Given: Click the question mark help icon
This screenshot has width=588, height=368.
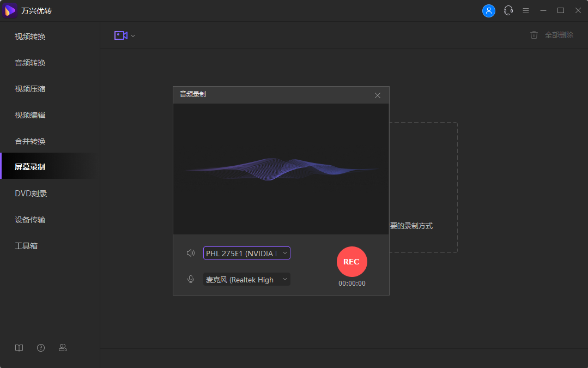Looking at the screenshot, I should point(40,347).
